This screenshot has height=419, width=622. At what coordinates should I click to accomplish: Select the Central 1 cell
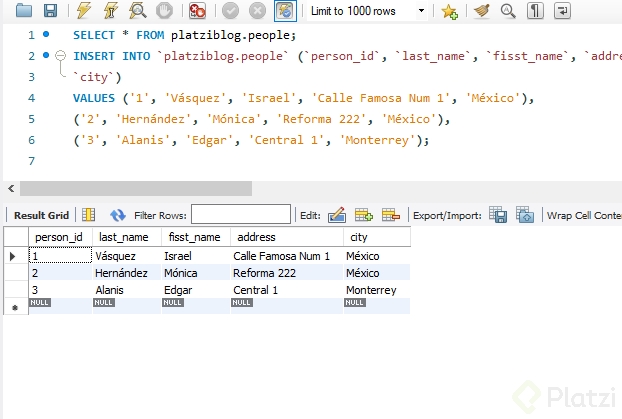click(286, 290)
